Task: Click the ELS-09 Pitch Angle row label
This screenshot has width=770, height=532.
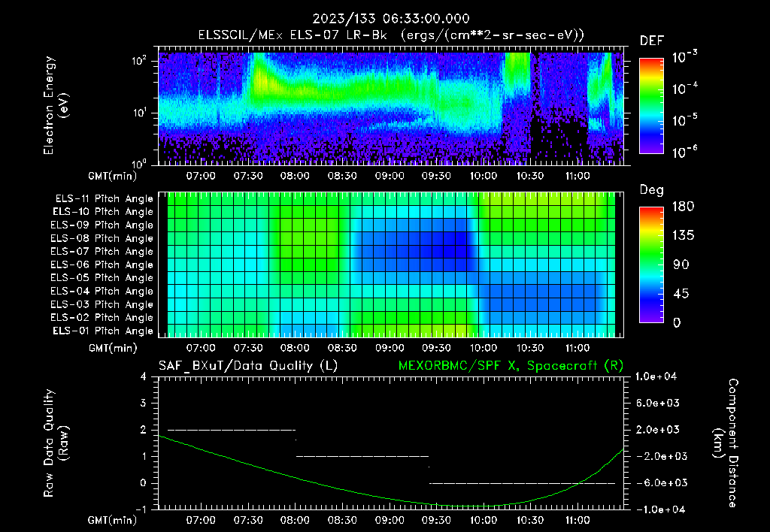Action: pyautogui.click(x=102, y=225)
